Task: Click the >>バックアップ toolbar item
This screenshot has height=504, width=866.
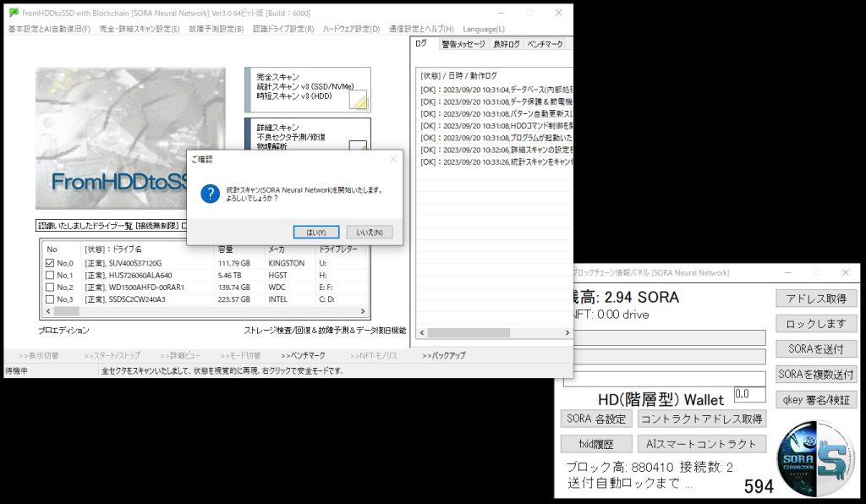Action: (444, 356)
